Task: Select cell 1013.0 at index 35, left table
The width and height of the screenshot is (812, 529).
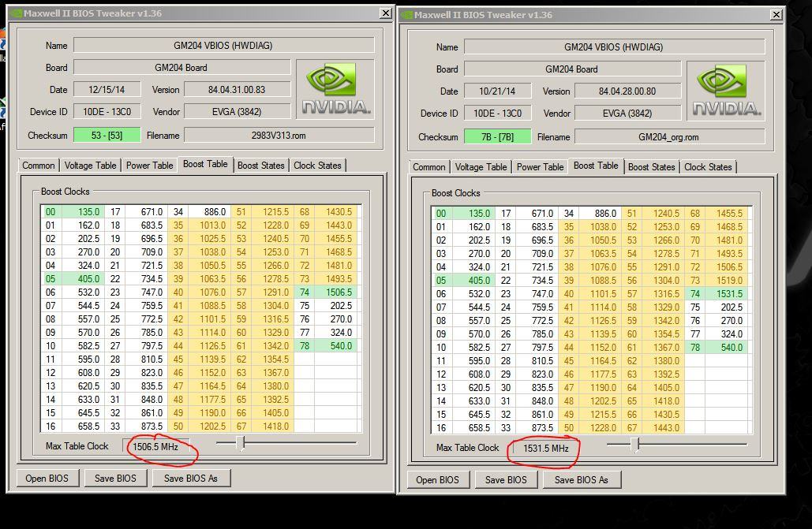Action: (x=209, y=225)
